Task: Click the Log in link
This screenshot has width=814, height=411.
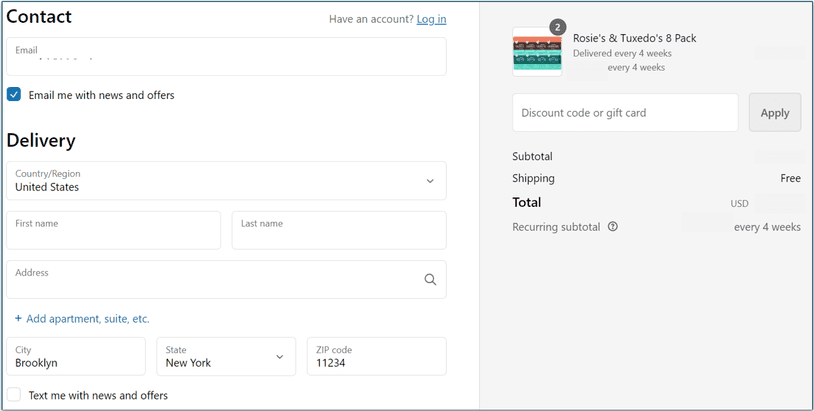Action: pyautogui.click(x=431, y=19)
